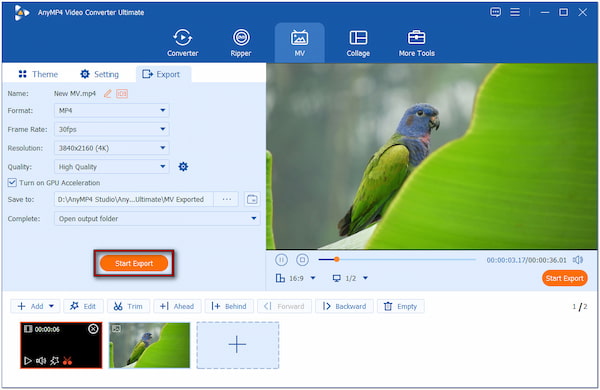Click the Trim toolbar button
Image resolution: width=600 pixels, height=390 pixels.
(128, 306)
